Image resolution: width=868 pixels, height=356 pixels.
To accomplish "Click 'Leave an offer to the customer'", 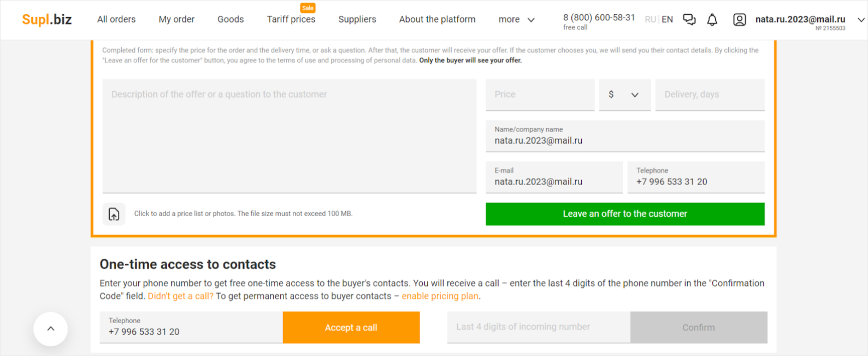I will tap(625, 214).
